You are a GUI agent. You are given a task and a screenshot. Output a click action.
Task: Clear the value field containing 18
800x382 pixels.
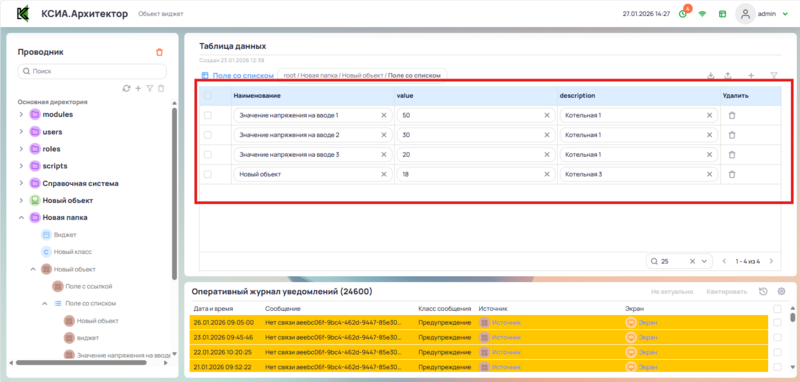[546, 174]
